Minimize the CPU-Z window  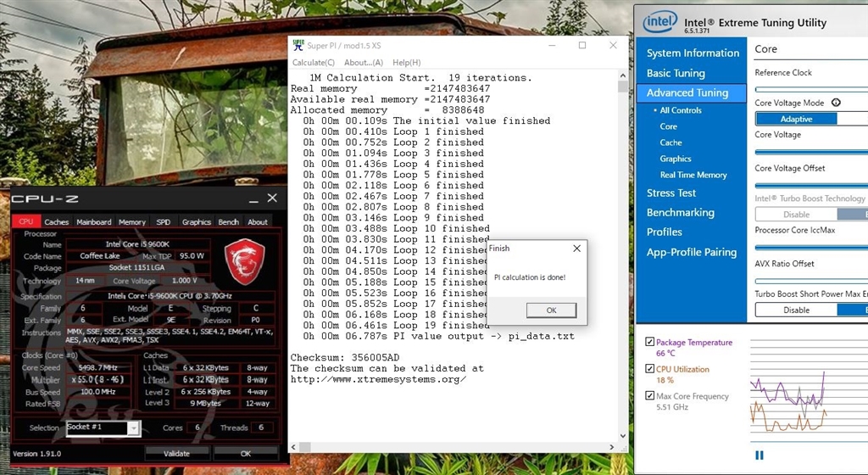click(x=253, y=198)
